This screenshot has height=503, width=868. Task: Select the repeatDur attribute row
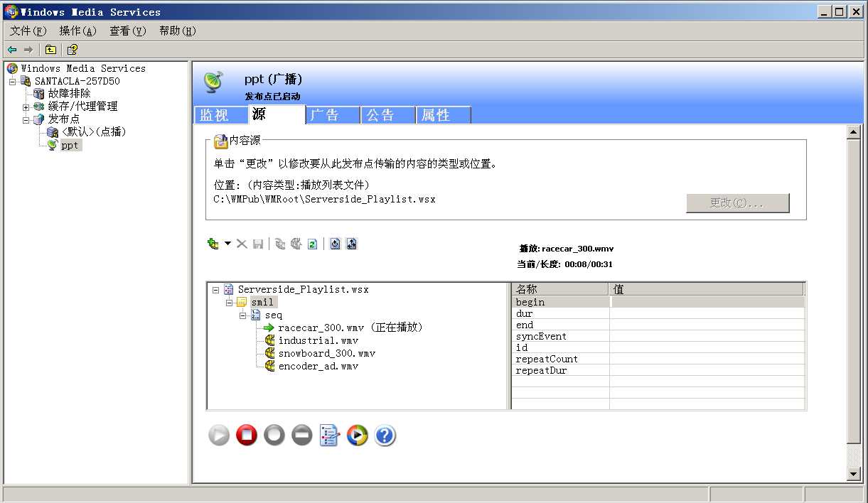(658, 370)
